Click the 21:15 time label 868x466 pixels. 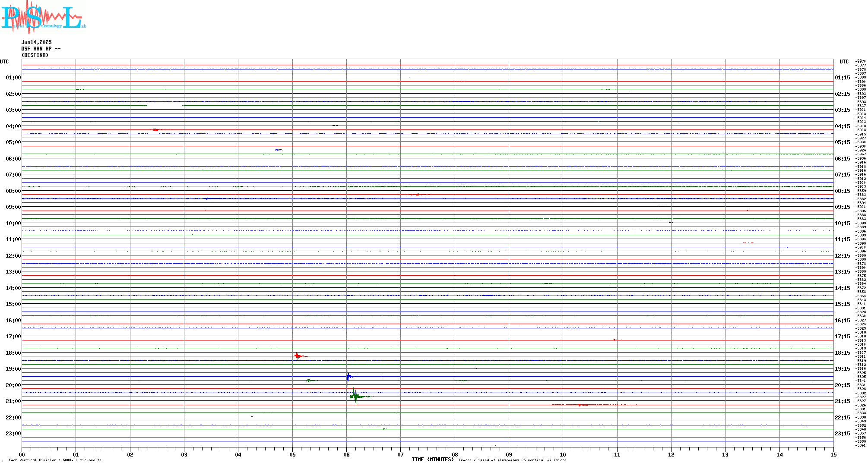pyautogui.click(x=843, y=401)
